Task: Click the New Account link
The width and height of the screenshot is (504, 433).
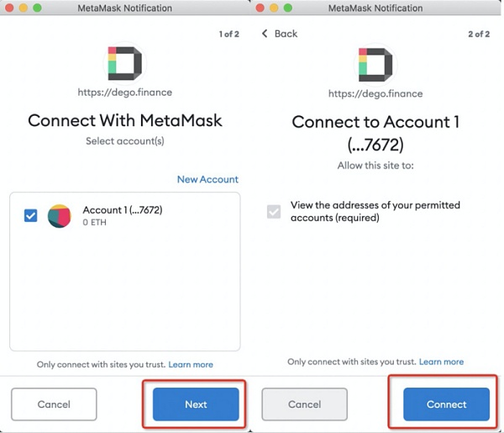Action: [x=207, y=179]
